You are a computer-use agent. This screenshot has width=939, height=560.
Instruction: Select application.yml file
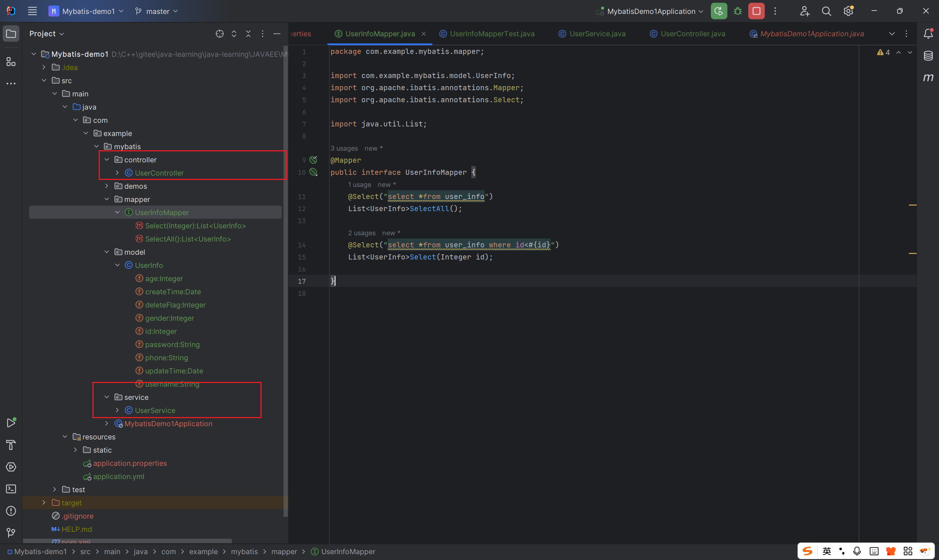coord(118,476)
